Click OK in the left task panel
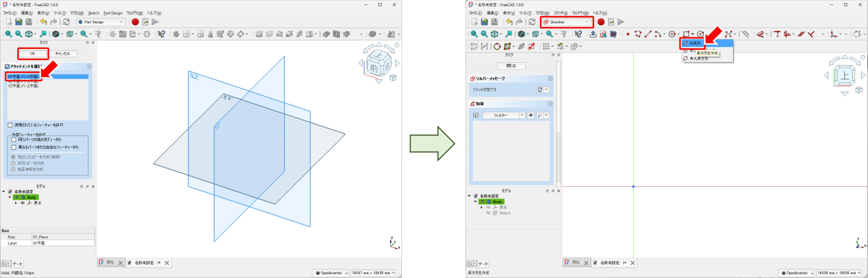 (x=32, y=54)
